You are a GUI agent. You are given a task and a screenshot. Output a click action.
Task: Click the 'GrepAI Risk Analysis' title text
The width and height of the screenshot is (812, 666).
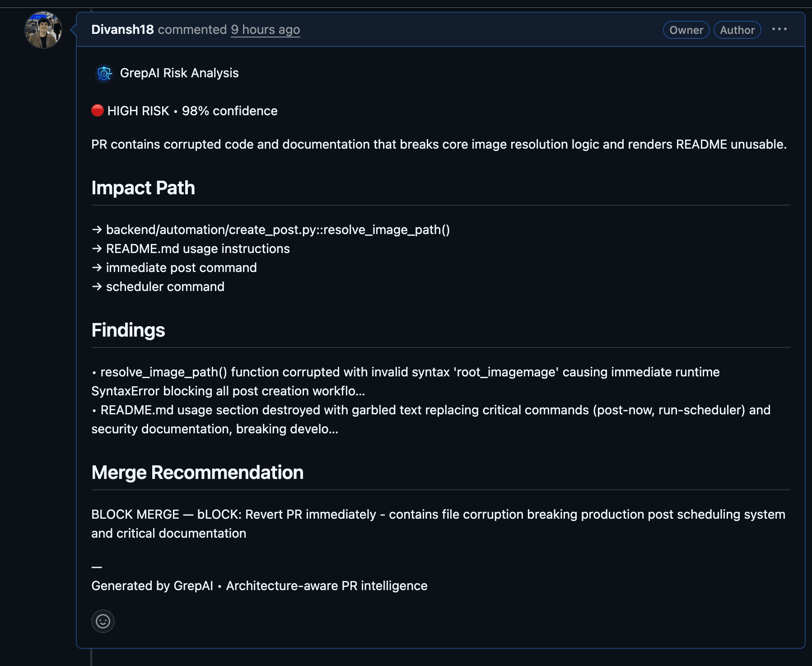(179, 73)
